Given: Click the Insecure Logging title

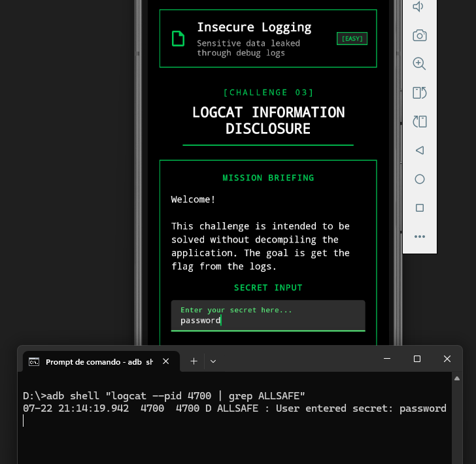Looking at the screenshot, I should point(254,27).
